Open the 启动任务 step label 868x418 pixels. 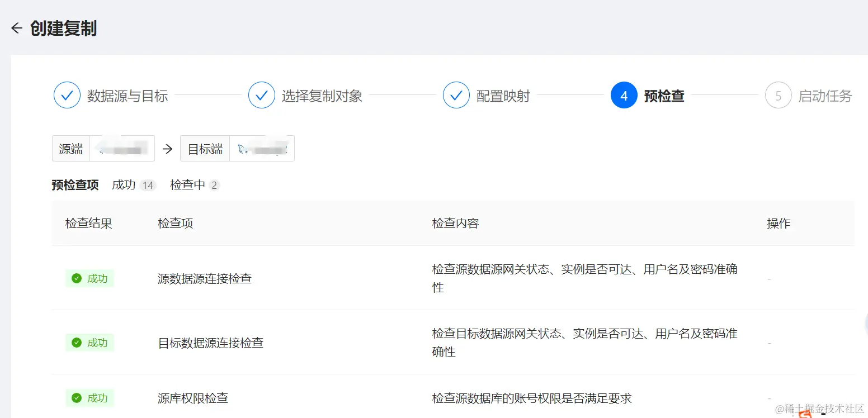point(825,96)
